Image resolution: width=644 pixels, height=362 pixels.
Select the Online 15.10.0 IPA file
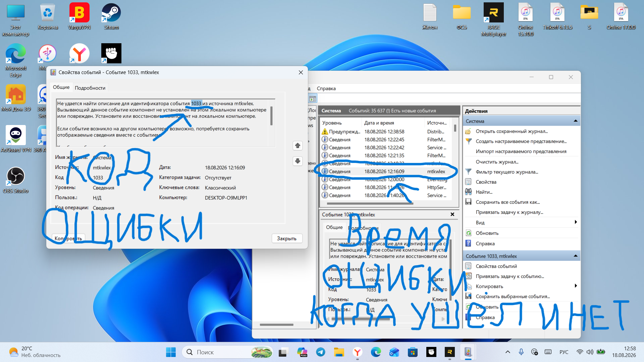pyautogui.click(x=525, y=20)
